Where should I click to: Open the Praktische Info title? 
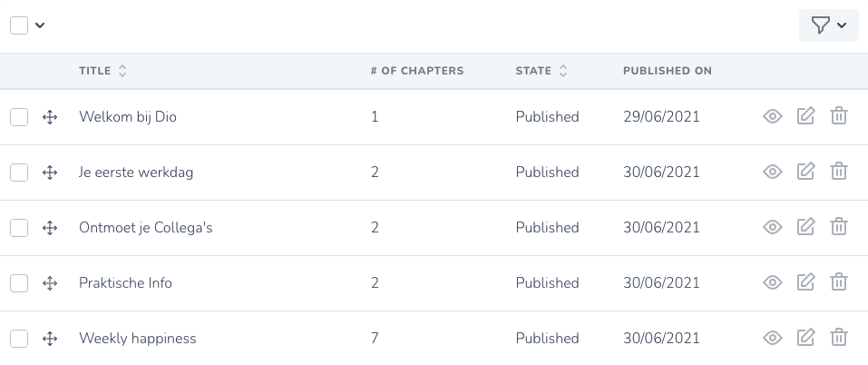(126, 282)
